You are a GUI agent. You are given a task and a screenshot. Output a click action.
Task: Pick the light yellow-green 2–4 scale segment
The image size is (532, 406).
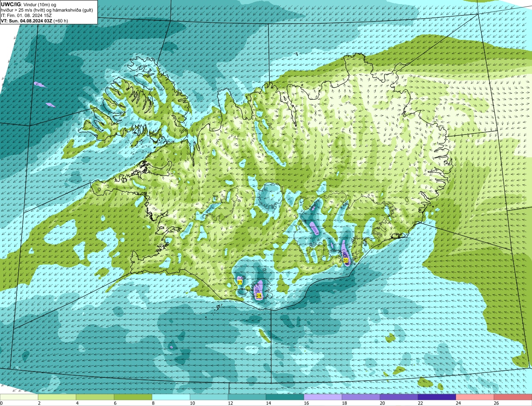pyautogui.click(x=57, y=397)
